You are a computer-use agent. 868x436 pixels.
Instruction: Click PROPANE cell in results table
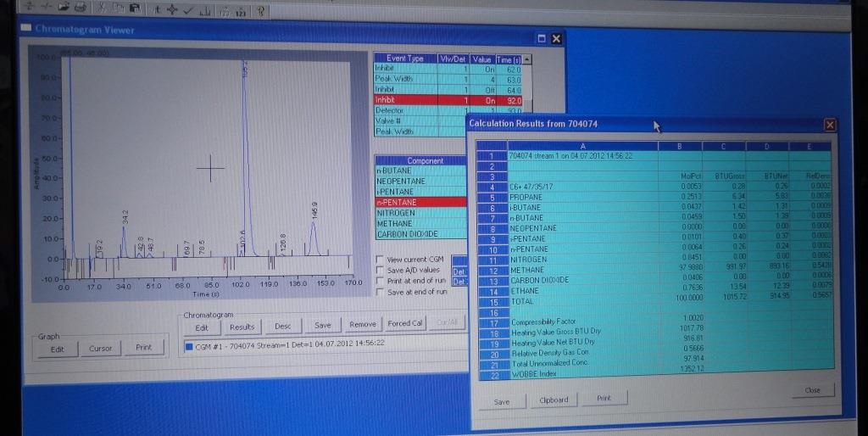click(583, 198)
